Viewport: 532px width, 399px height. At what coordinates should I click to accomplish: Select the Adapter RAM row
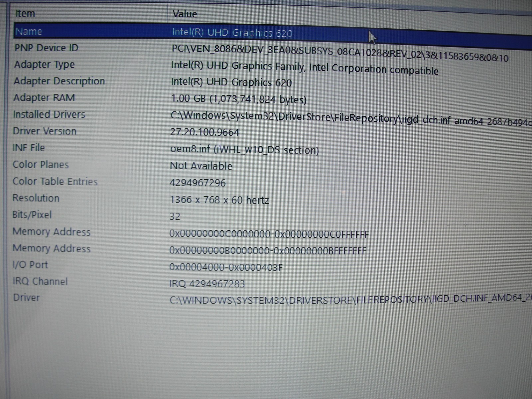tap(44, 98)
